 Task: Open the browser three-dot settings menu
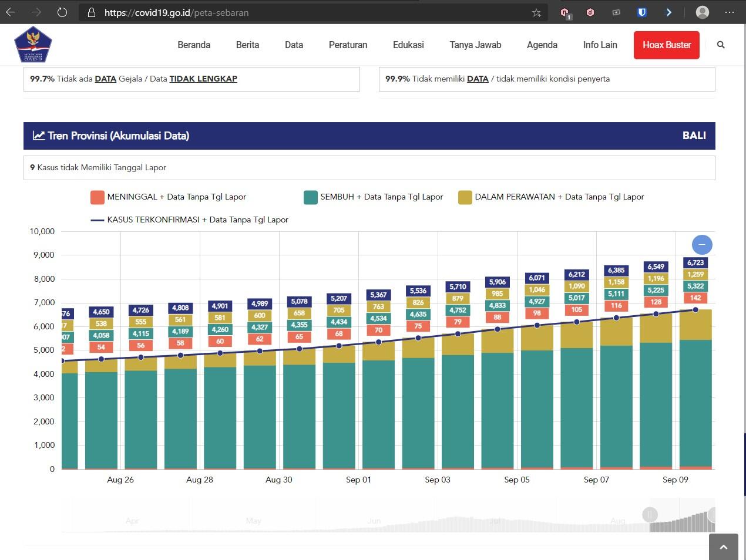tap(730, 12)
